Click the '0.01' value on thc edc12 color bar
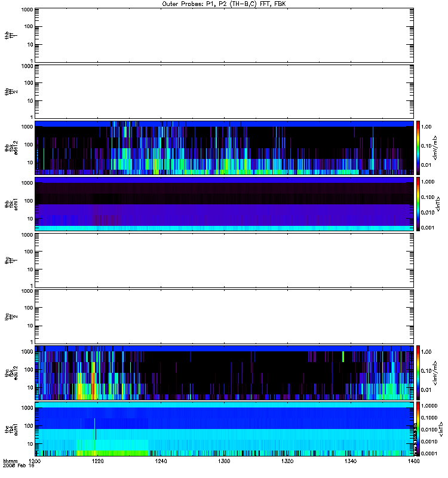 [x=426, y=390]
